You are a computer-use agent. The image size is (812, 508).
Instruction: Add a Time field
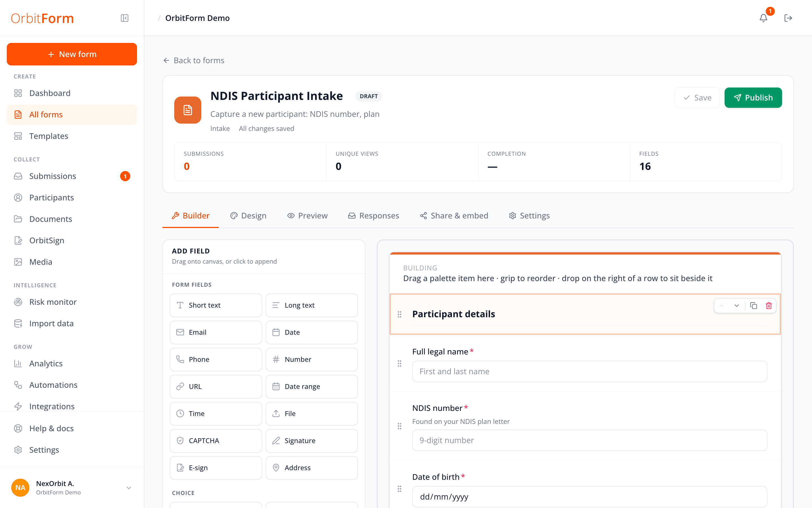(216, 413)
